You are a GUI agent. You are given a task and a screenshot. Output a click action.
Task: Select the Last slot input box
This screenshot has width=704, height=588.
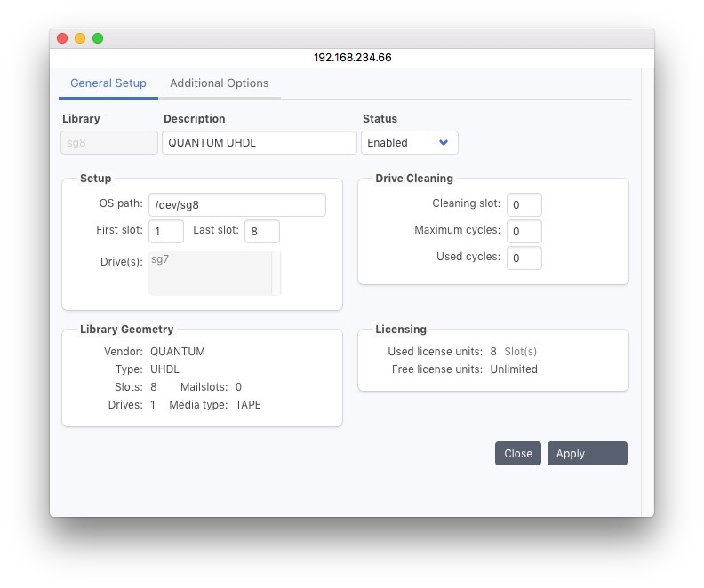pyautogui.click(x=261, y=232)
